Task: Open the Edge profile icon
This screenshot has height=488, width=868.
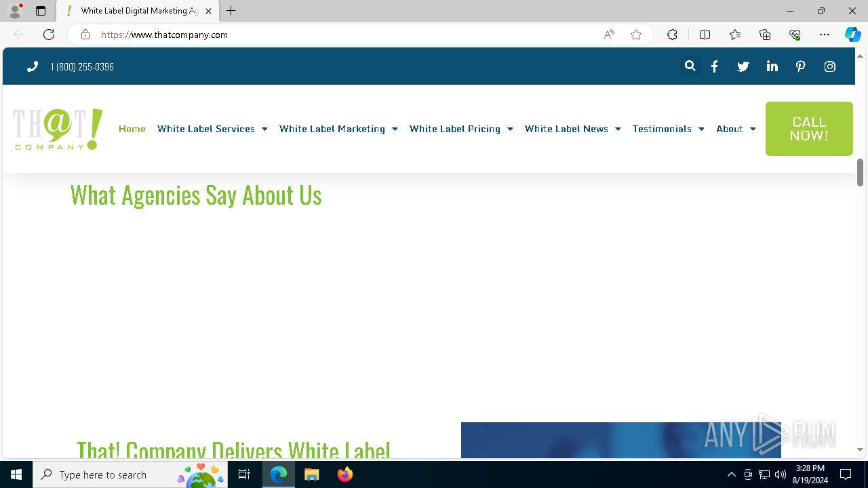Action: click(x=14, y=11)
